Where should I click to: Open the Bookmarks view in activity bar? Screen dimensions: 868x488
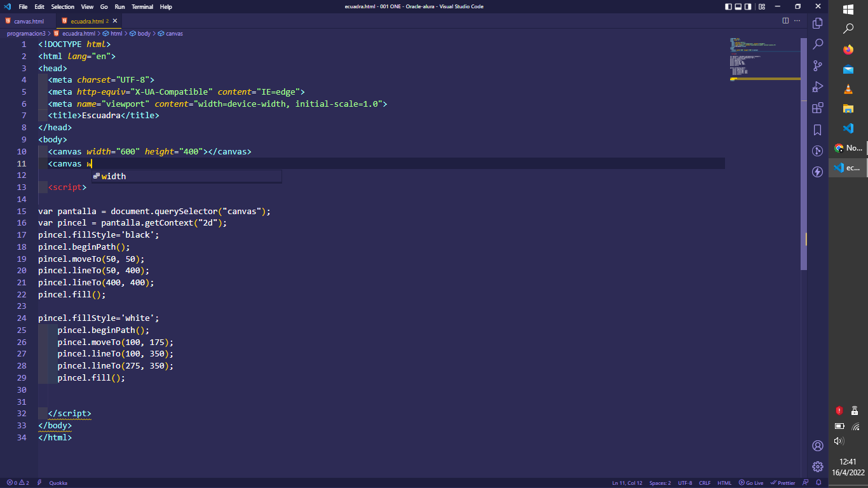[x=818, y=130]
